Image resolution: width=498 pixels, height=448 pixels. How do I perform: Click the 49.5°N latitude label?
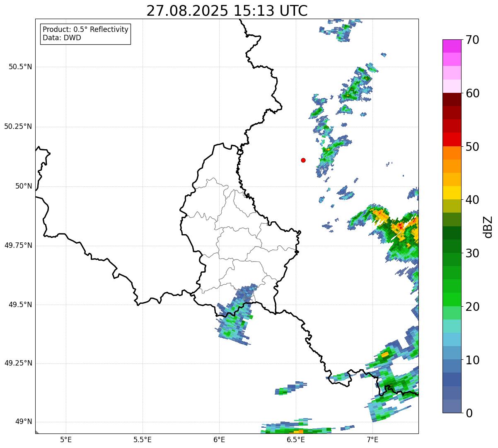pos(20,305)
